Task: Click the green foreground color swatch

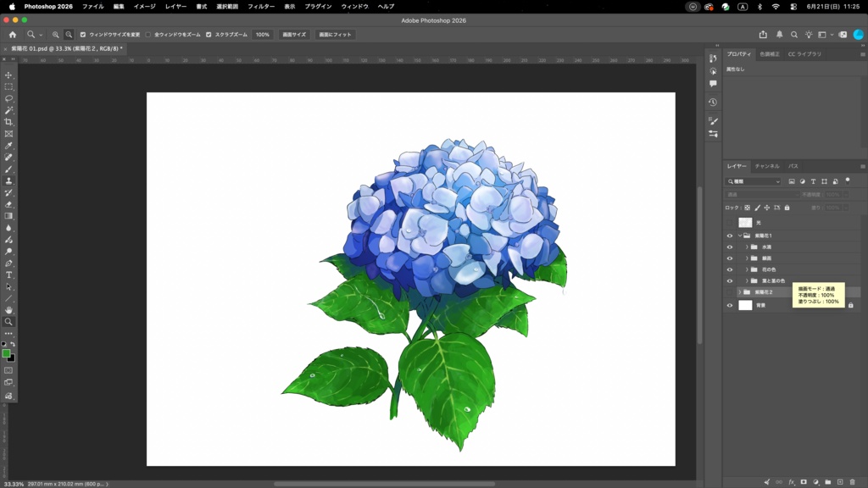Action: pyautogui.click(x=6, y=353)
